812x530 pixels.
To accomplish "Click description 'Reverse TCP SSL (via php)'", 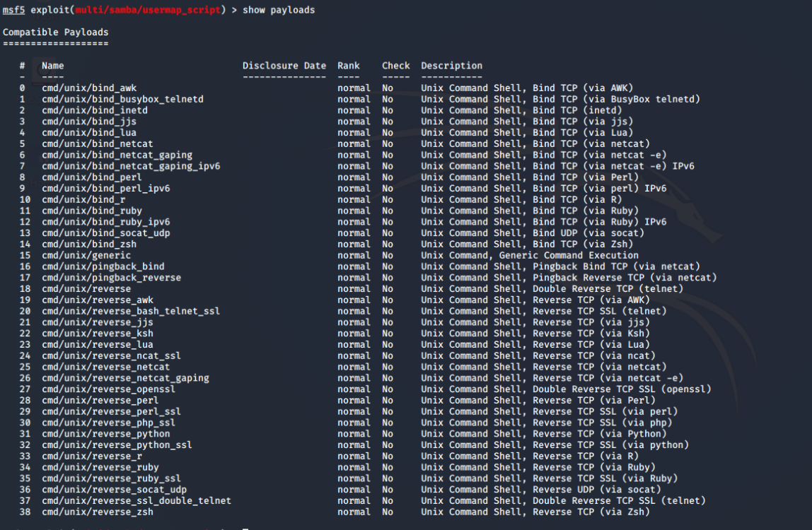I will pos(602,423).
